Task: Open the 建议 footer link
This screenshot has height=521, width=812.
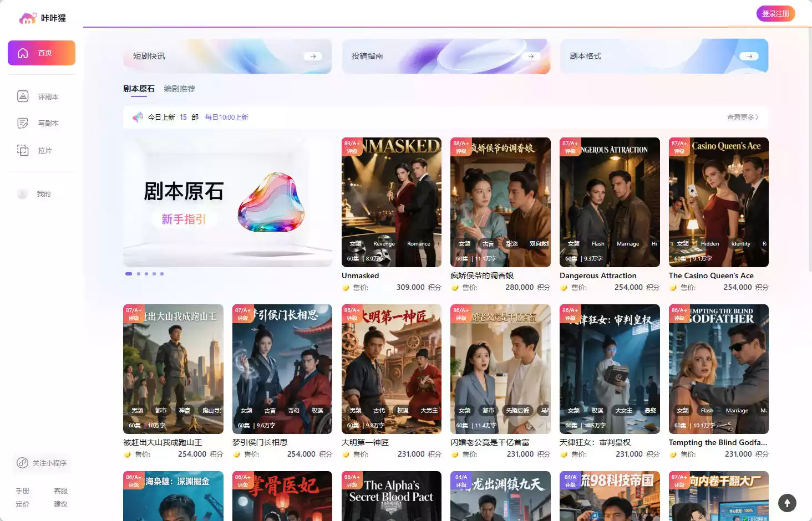Action: point(61,504)
